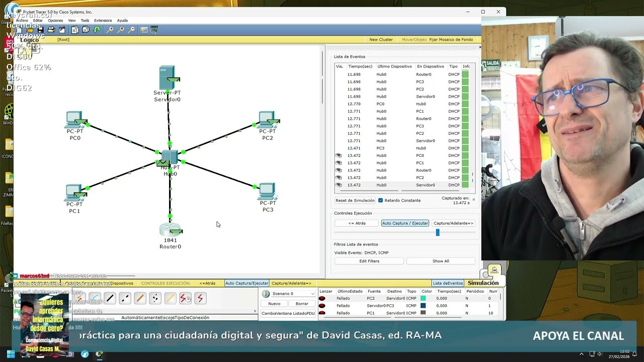The height and width of the screenshot is (362, 644).
Task: Choose the black straight-through cable connection
Action: click(x=110, y=298)
